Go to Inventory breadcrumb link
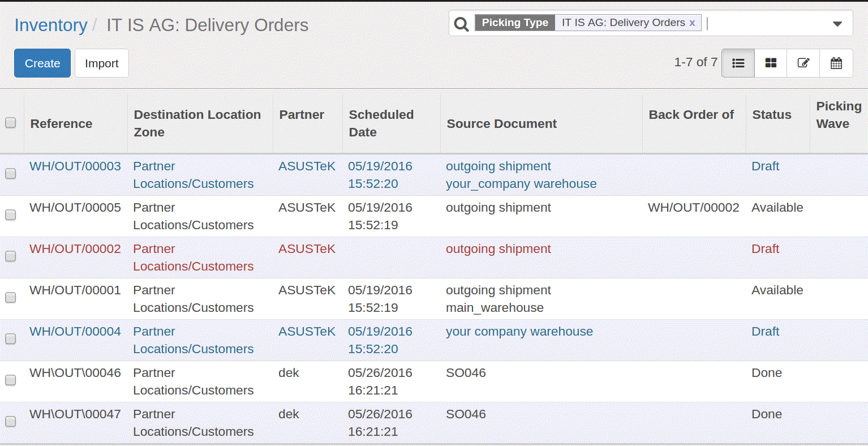 click(51, 25)
